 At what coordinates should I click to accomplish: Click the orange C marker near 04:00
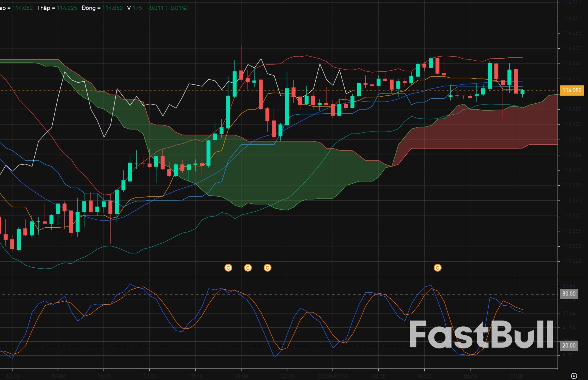[437, 268]
